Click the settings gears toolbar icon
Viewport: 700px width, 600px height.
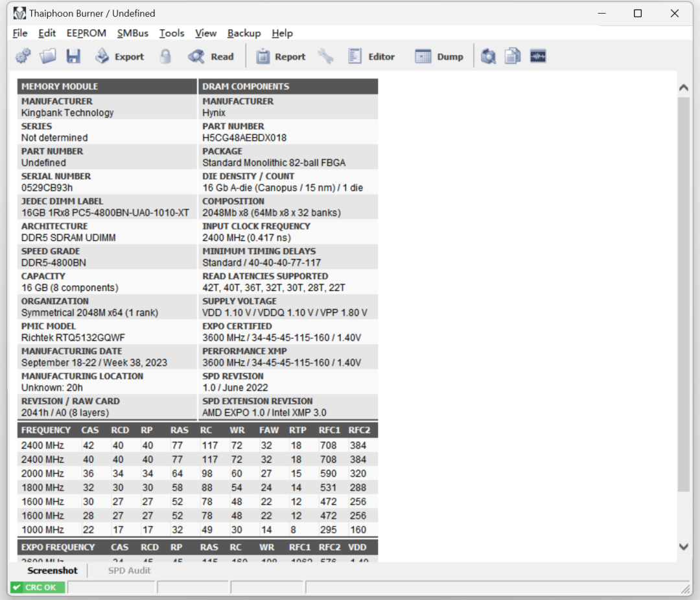click(23, 56)
